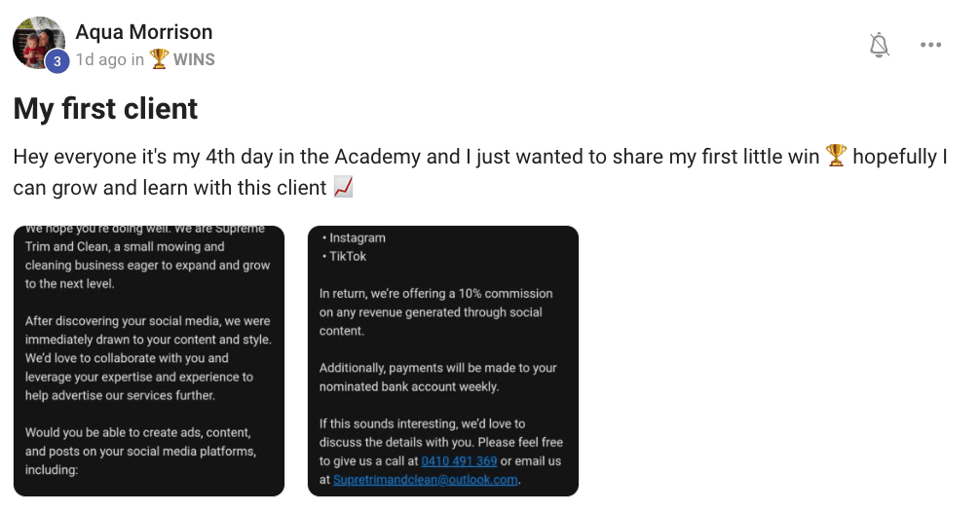Image resolution: width=980 pixels, height=510 pixels.
Task: Click the trophy emoji in the post text
Action: coord(836,156)
